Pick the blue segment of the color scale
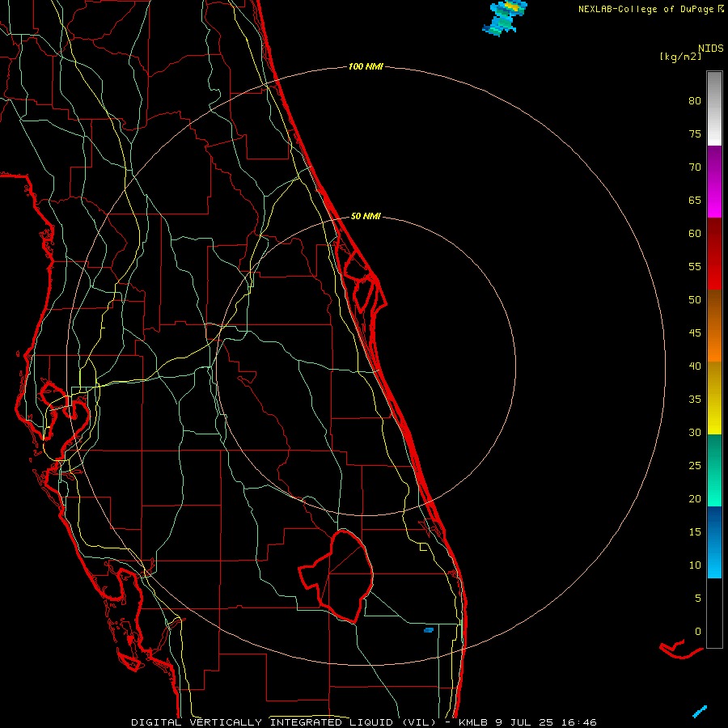Image resolution: width=728 pixels, height=728 pixels. pyautogui.click(x=714, y=542)
